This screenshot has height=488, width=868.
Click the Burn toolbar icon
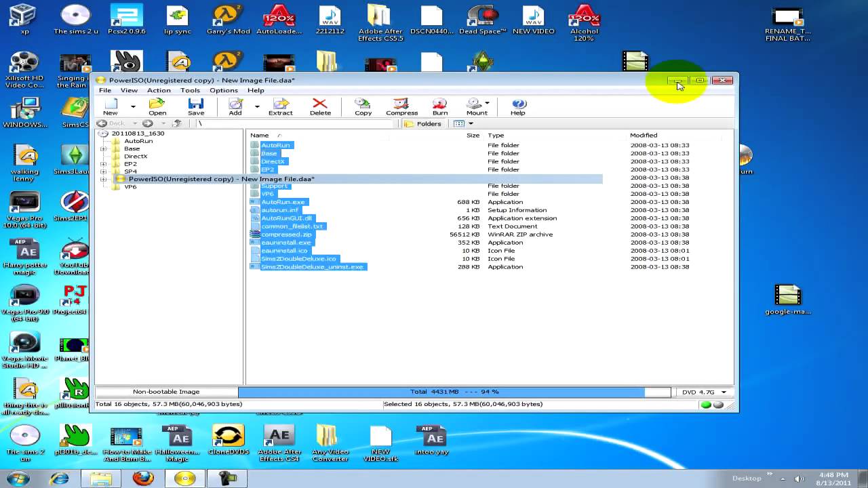pyautogui.click(x=440, y=106)
